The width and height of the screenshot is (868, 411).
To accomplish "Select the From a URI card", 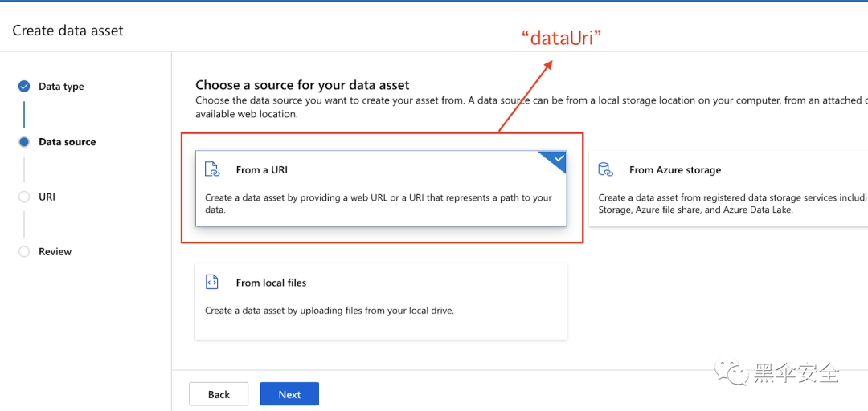I will [x=381, y=188].
